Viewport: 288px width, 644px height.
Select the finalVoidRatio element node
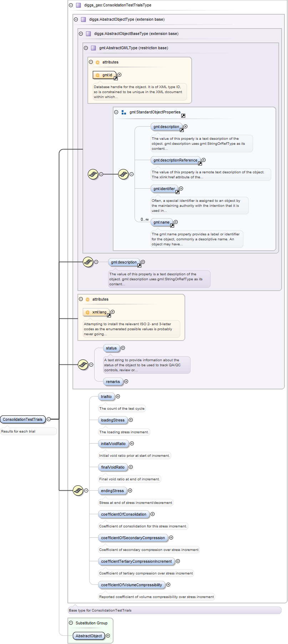coord(113,467)
